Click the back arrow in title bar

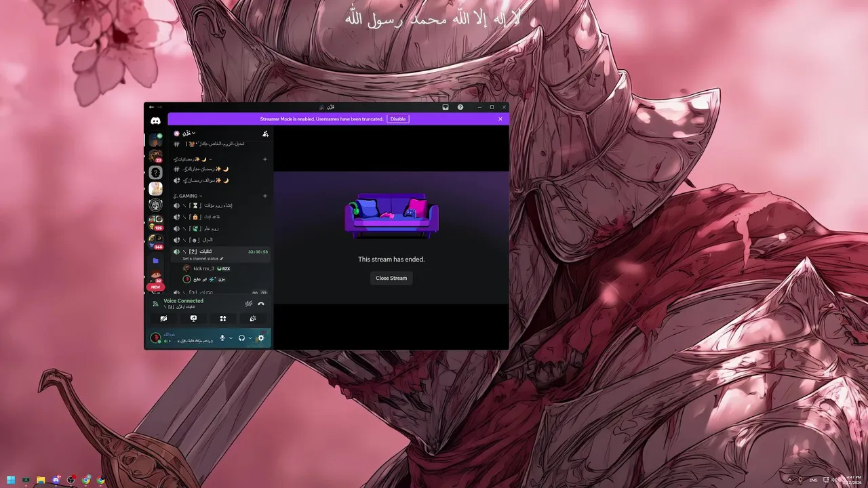click(152, 107)
